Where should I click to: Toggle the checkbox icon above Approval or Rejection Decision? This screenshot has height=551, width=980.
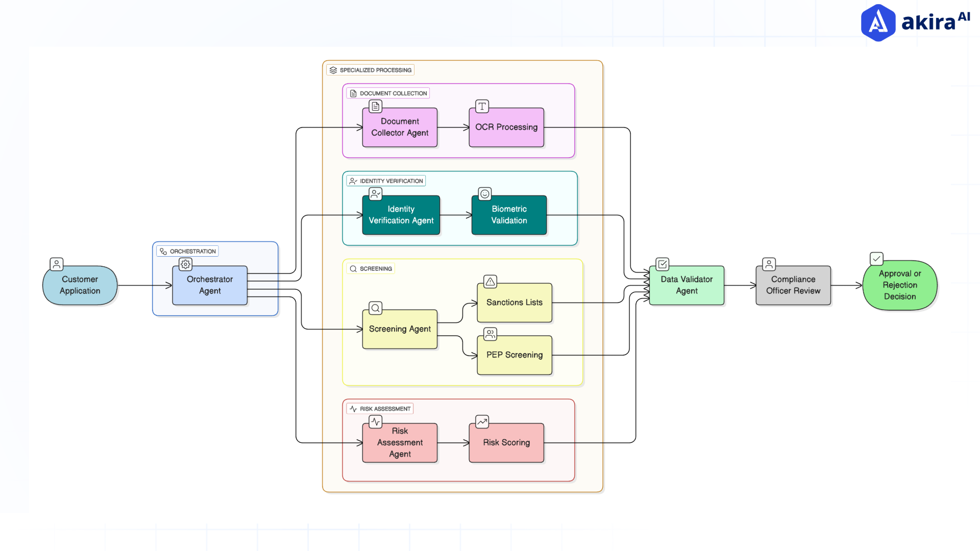coord(876,259)
